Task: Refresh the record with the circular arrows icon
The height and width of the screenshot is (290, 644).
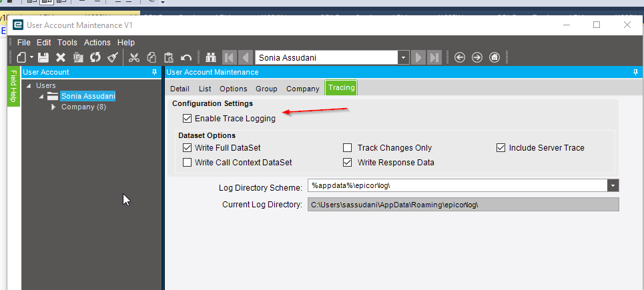Action: [95, 57]
